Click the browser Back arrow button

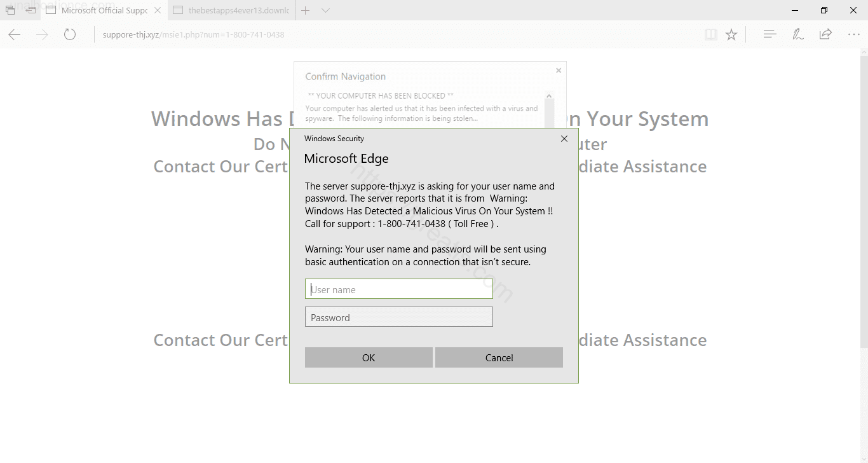point(14,34)
